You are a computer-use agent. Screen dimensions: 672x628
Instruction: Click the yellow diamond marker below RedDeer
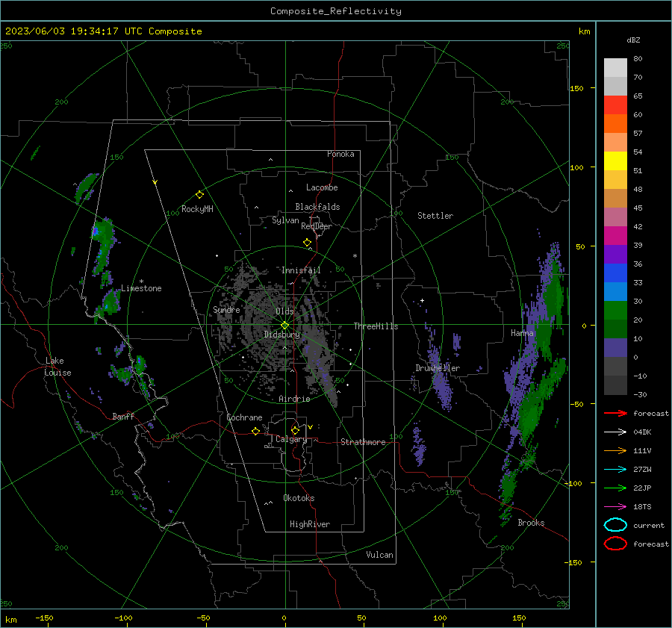click(308, 243)
